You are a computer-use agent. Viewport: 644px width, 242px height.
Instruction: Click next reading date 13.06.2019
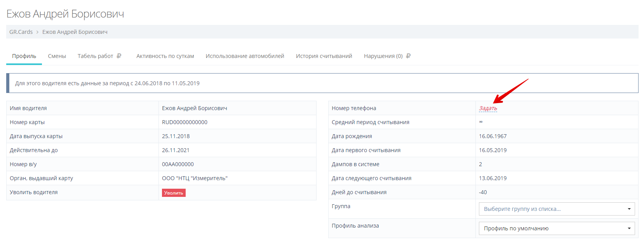coord(493,178)
